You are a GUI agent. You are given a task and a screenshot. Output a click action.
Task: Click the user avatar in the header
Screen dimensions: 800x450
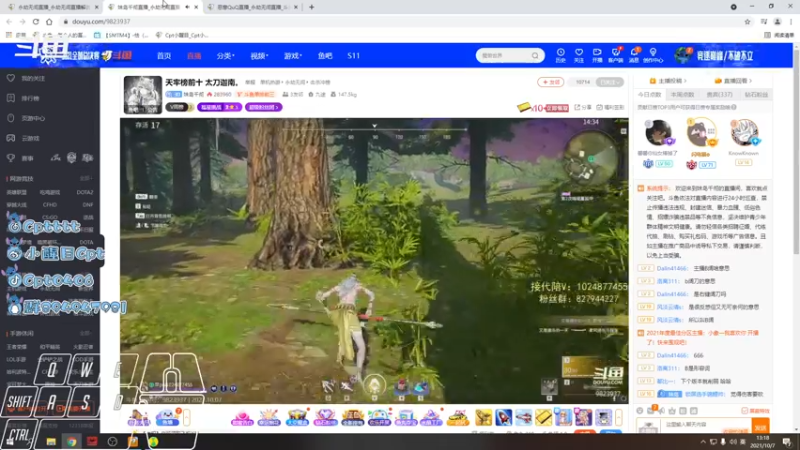[682, 55]
